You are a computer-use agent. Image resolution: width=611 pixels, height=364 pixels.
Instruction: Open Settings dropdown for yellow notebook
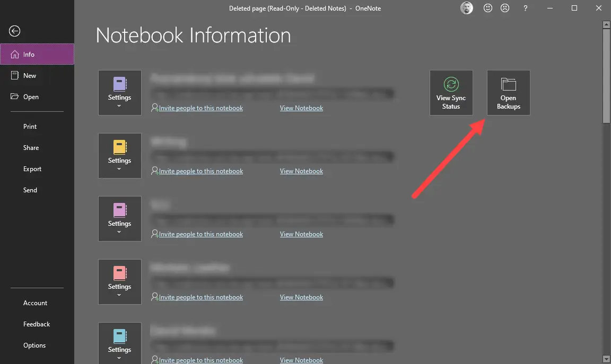pos(120,156)
